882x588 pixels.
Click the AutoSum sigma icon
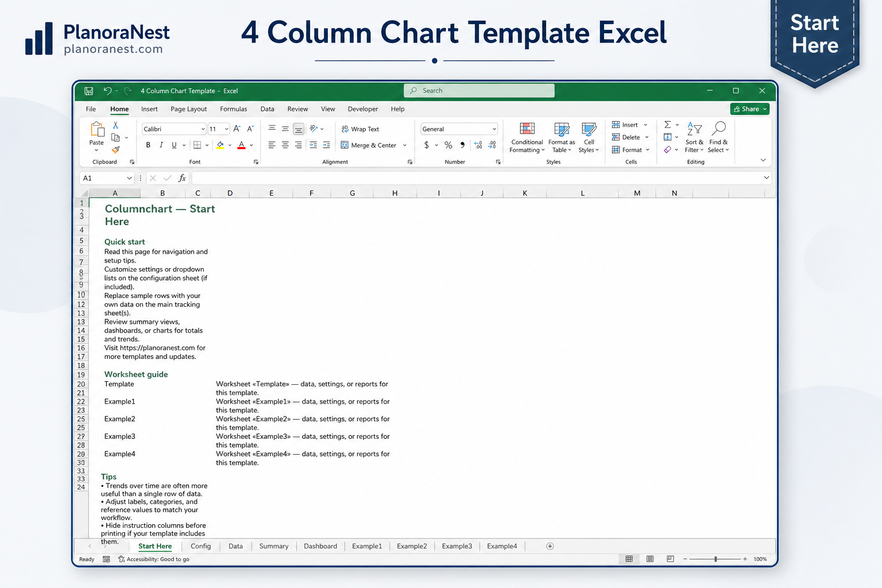(667, 125)
